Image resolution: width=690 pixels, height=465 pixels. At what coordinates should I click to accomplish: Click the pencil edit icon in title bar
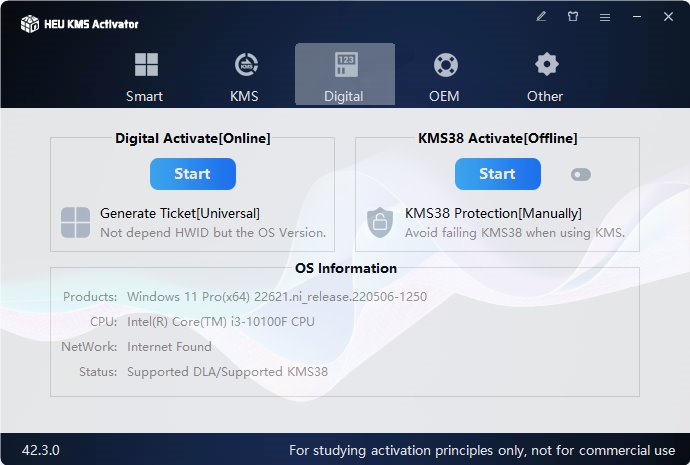point(541,17)
